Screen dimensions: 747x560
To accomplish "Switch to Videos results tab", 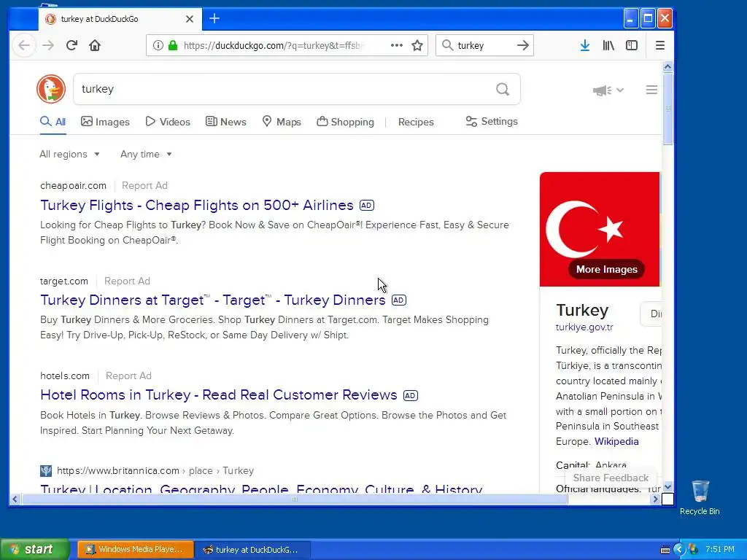I will point(168,122).
